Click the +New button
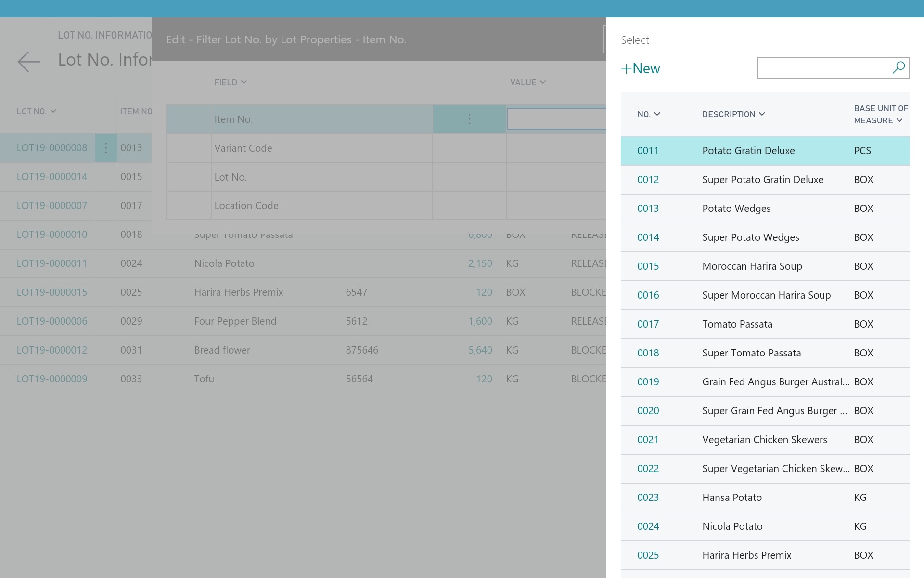 (x=641, y=68)
